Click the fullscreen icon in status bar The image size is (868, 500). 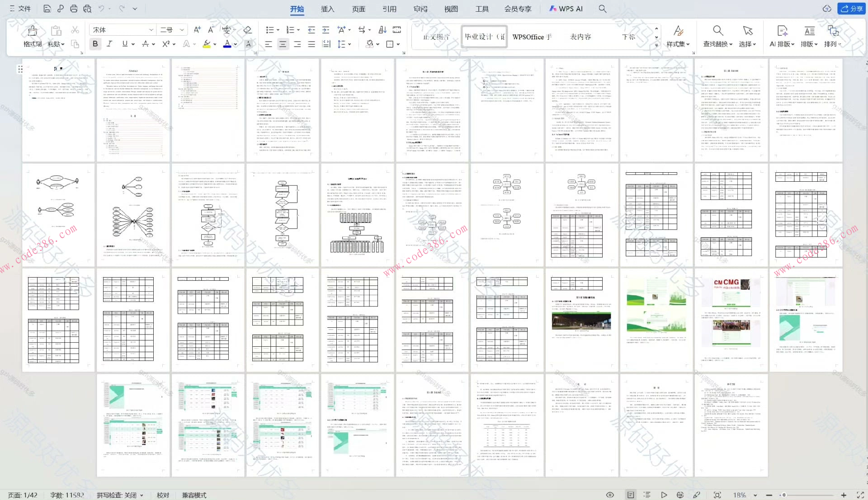tap(860, 495)
